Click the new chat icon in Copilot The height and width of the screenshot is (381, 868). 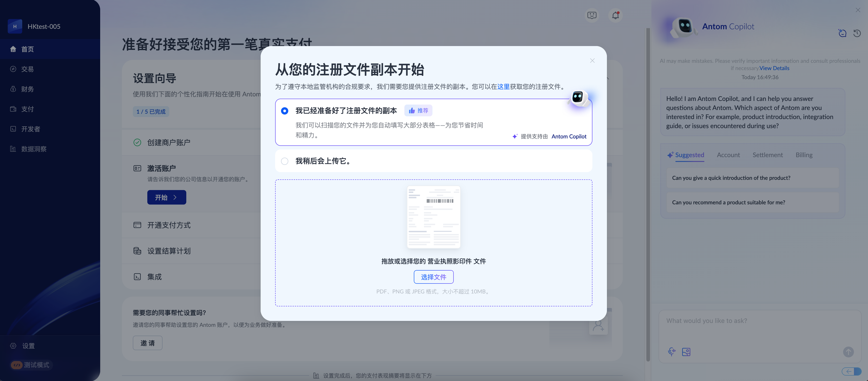point(842,33)
